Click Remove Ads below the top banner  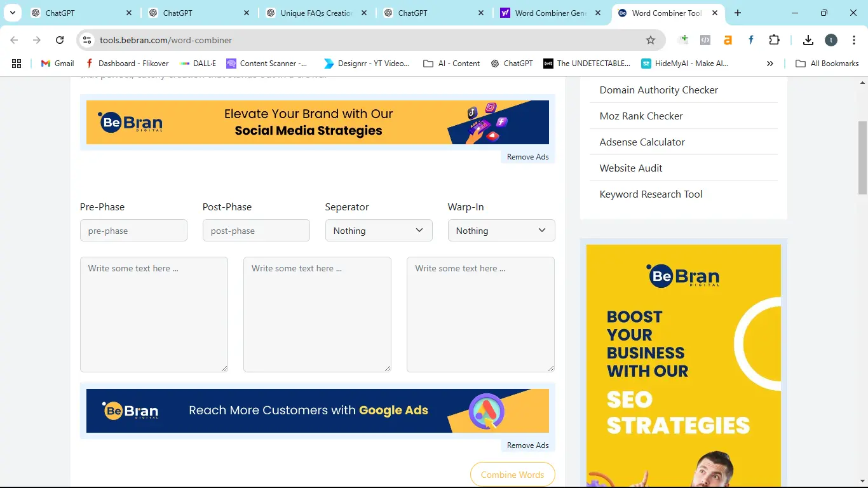[527, 157]
